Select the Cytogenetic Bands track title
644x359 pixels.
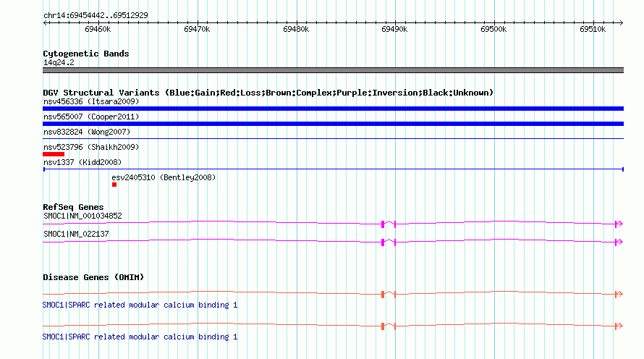tap(86, 54)
